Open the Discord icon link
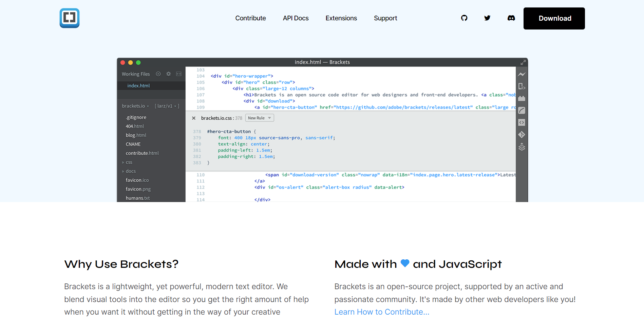This screenshot has width=644, height=318. click(x=511, y=18)
